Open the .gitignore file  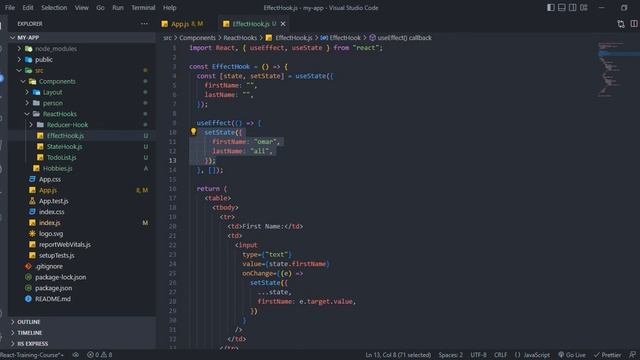pos(82,266)
